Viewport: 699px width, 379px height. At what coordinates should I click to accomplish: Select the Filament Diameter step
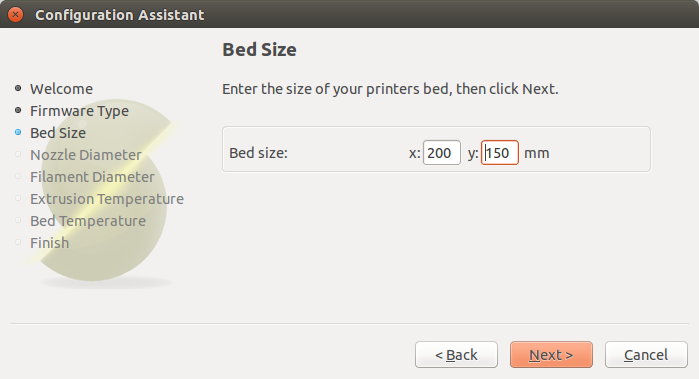click(x=92, y=177)
